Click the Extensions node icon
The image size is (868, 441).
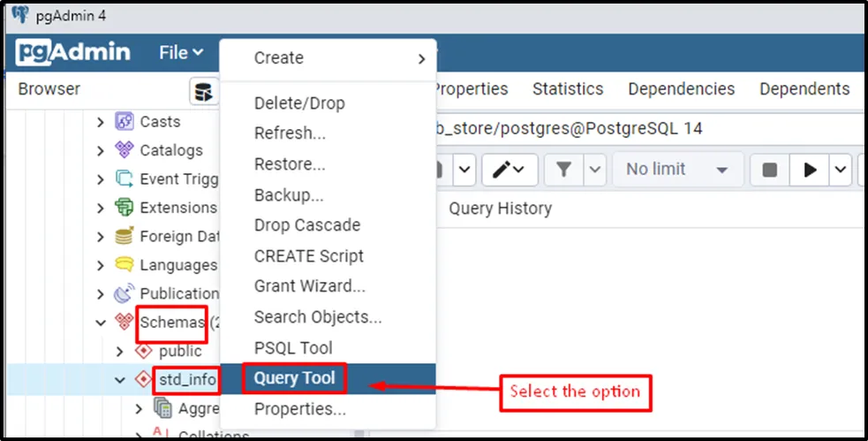pos(125,208)
